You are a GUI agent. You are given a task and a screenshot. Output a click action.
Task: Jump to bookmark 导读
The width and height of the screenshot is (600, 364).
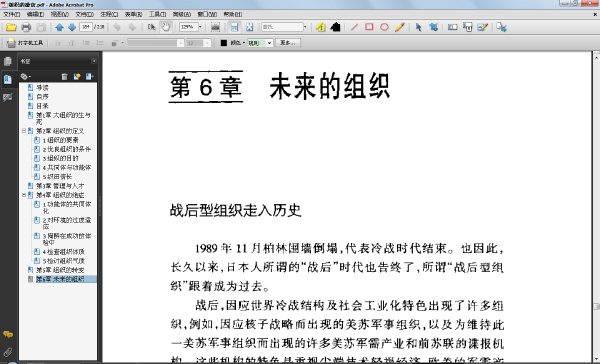tap(42, 88)
